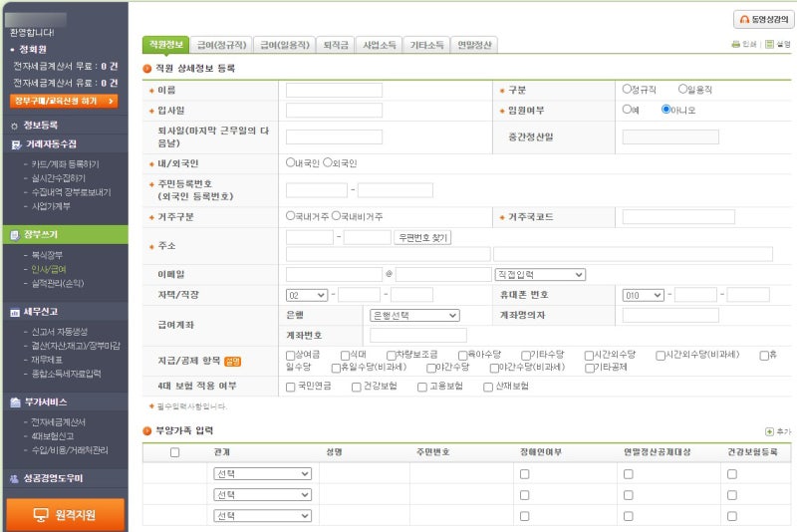
Task: Open the 인사/급여 sidebar link
Action: 48,269
